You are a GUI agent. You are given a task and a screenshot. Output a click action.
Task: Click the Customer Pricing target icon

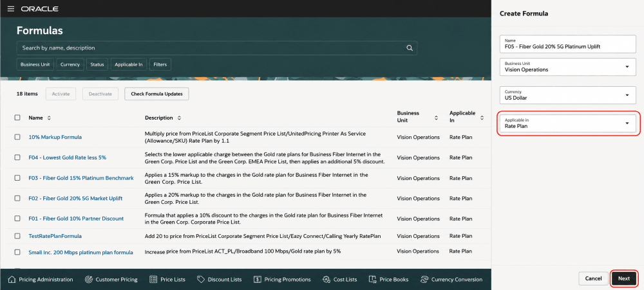point(88,279)
